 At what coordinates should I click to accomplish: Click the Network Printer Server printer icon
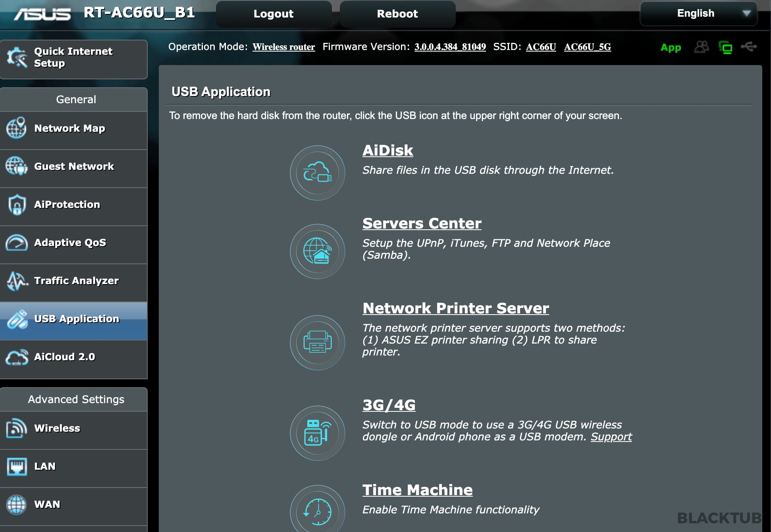tap(317, 342)
